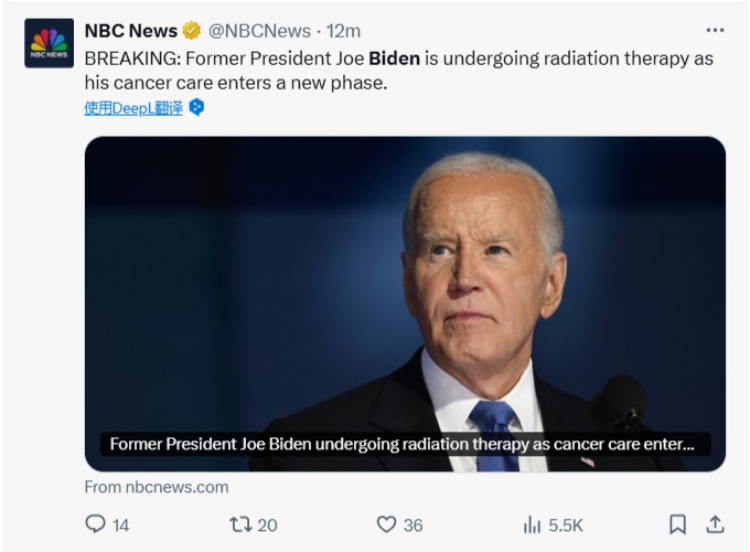Click the blue DeepL logo icon
The image size is (750, 552).
(197, 108)
